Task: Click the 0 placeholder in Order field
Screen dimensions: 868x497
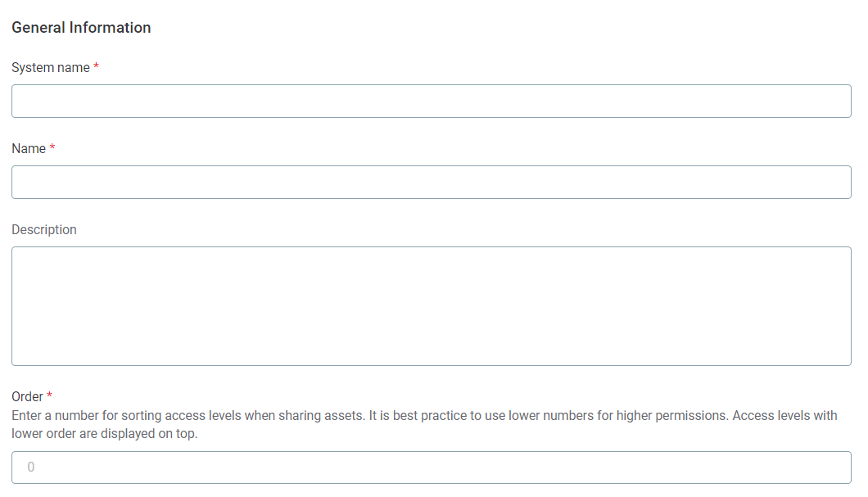Action: pyautogui.click(x=31, y=468)
